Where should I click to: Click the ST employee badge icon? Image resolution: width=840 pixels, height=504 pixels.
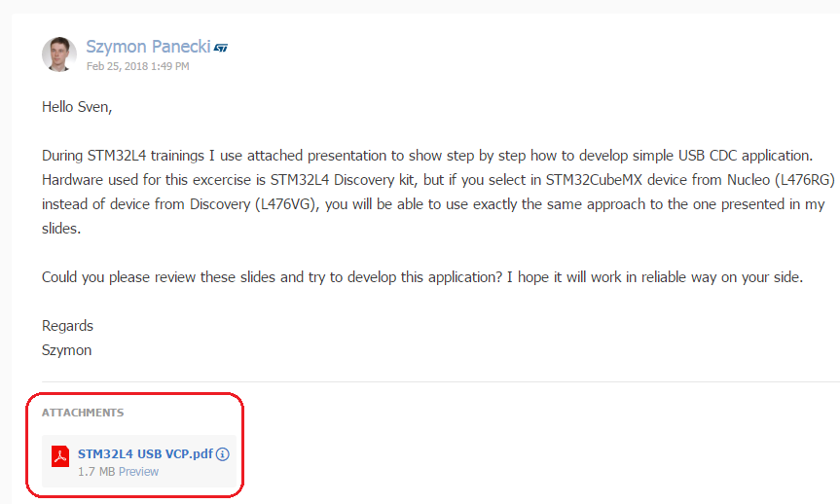click(221, 47)
